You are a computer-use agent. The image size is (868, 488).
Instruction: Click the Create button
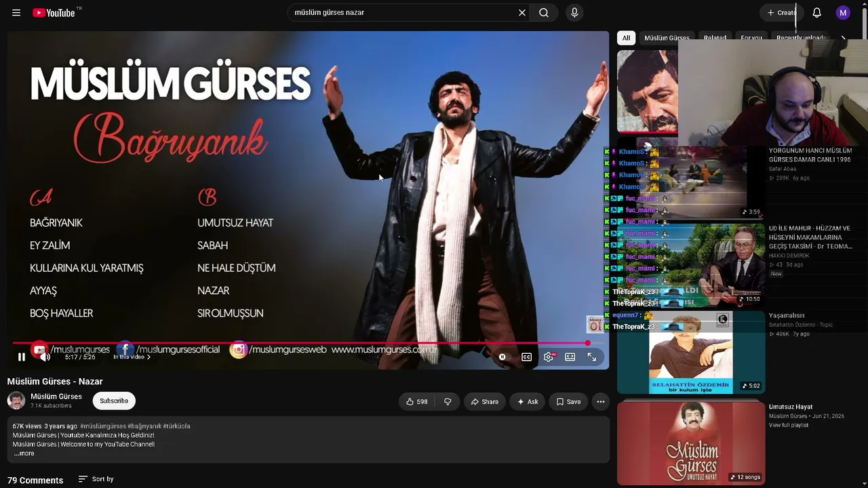click(781, 13)
